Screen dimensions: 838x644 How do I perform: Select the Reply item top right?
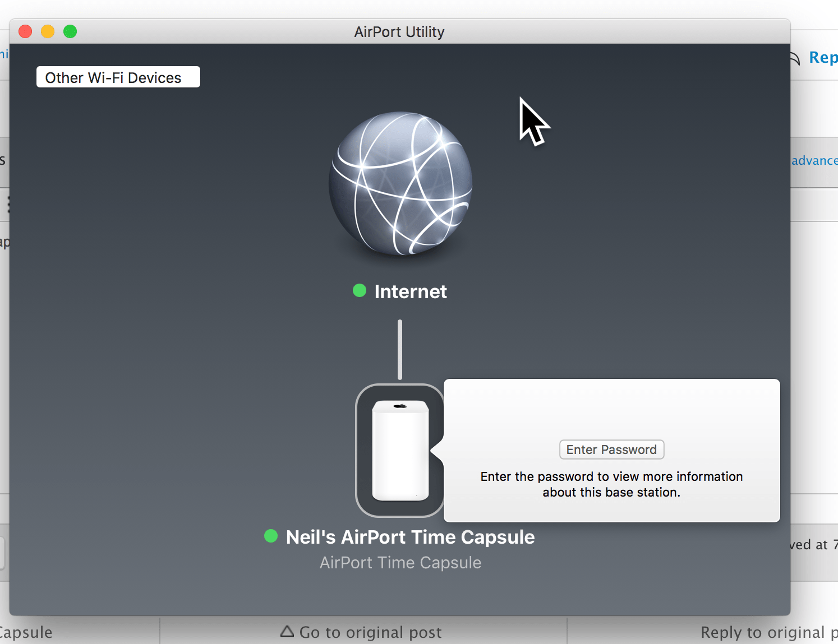(x=822, y=57)
